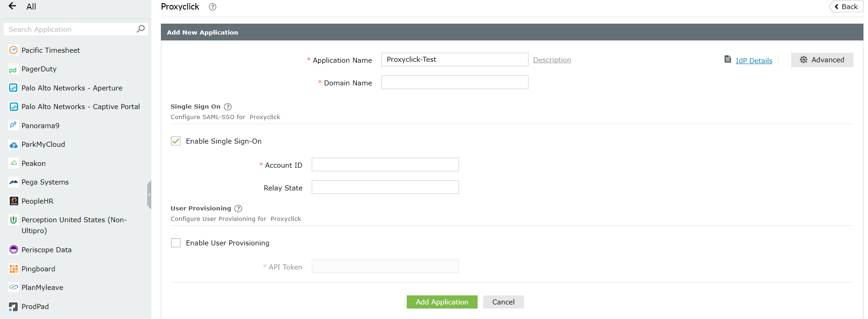Click the back arrow beside All
The height and width of the screenshot is (319, 868).
click(x=12, y=6)
